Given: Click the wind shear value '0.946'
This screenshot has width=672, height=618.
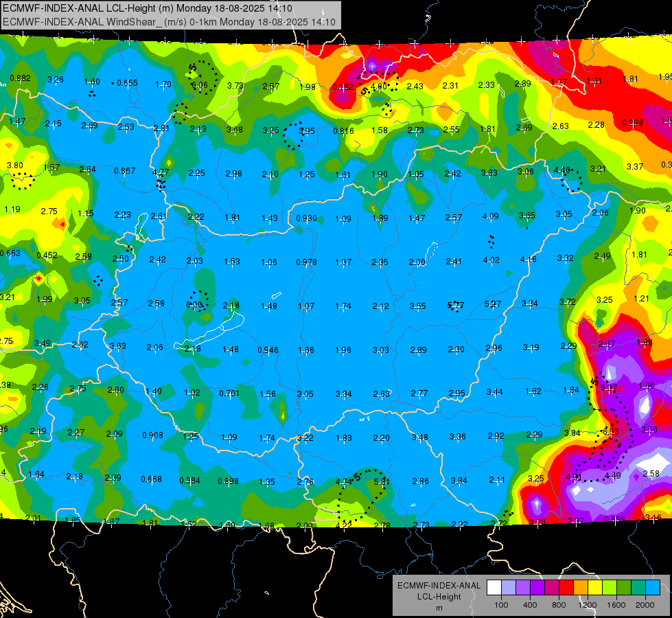Looking at the screenshot, I should coord(268,350).
